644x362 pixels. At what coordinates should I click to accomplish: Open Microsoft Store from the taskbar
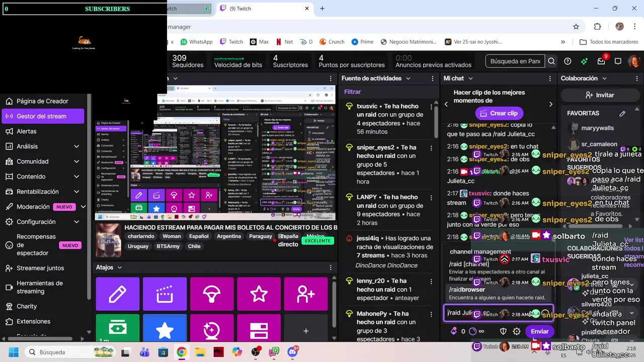pos(163,352)
